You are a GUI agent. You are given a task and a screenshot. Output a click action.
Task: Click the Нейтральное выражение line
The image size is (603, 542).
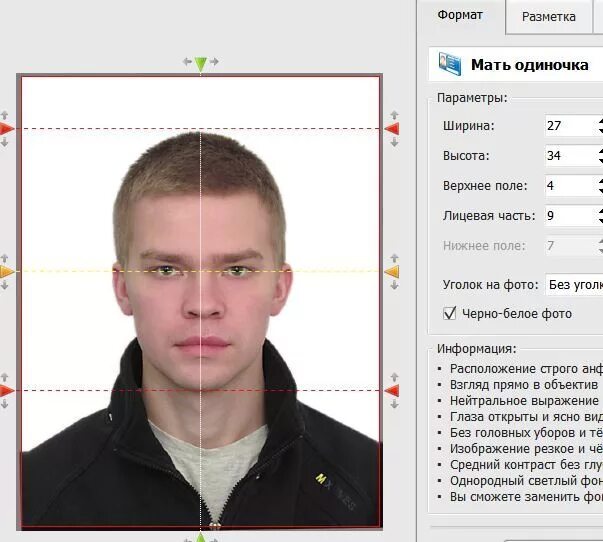tap(524, 401)
